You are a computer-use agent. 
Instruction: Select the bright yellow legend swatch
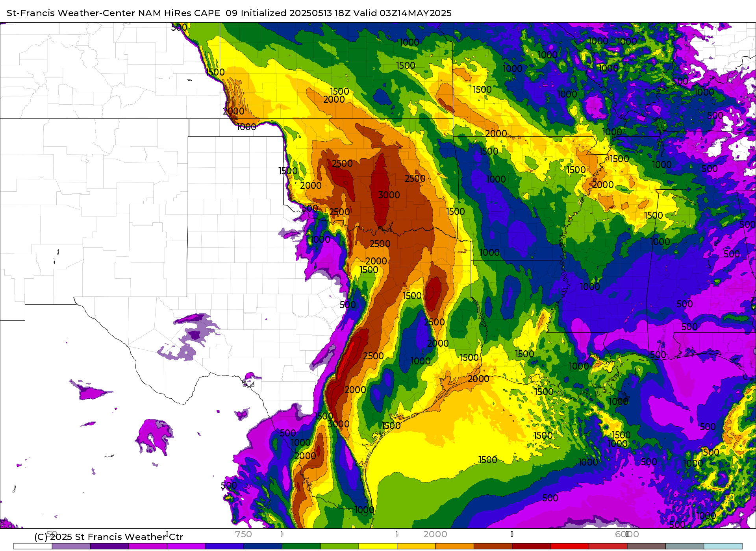tap(378, 546)
